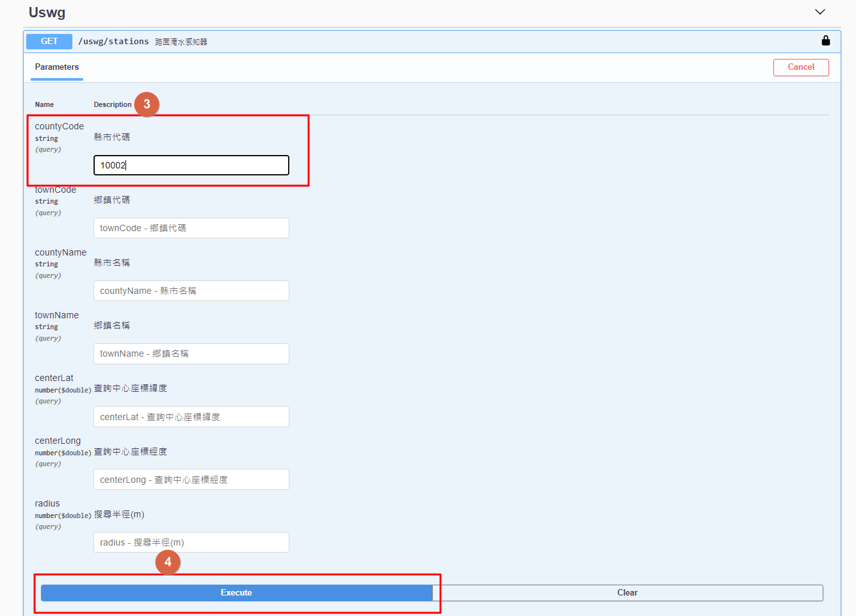Click the Clear button

coord(627,593)
